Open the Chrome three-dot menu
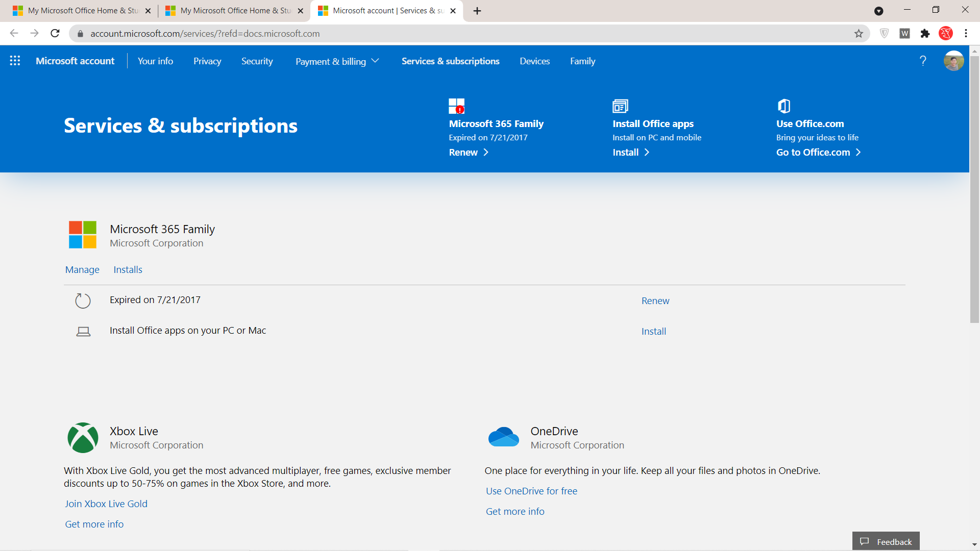 click(966, 34)
